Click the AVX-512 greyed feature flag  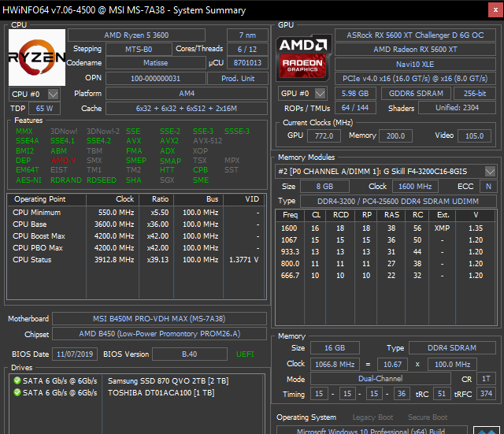[208, 141]
